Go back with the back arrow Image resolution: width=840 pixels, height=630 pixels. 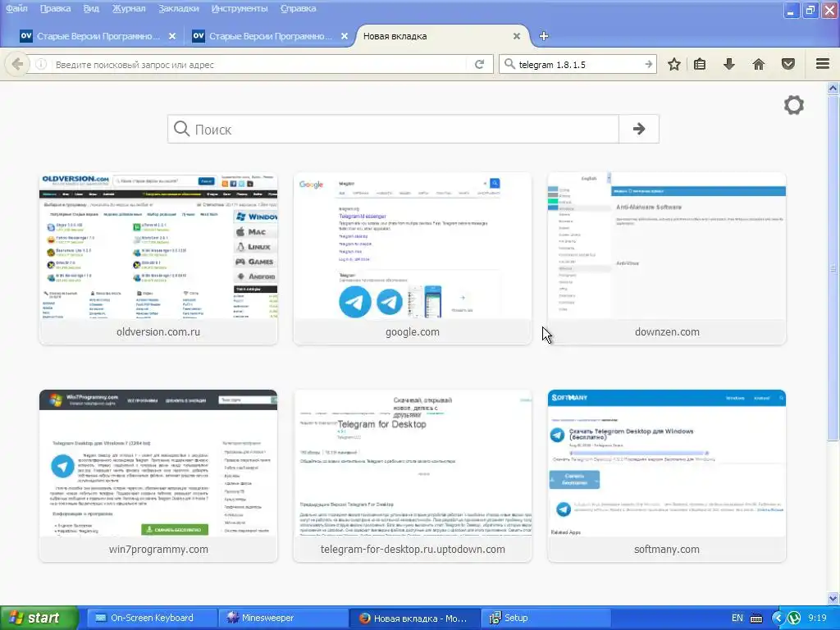(x=17, y=64)
